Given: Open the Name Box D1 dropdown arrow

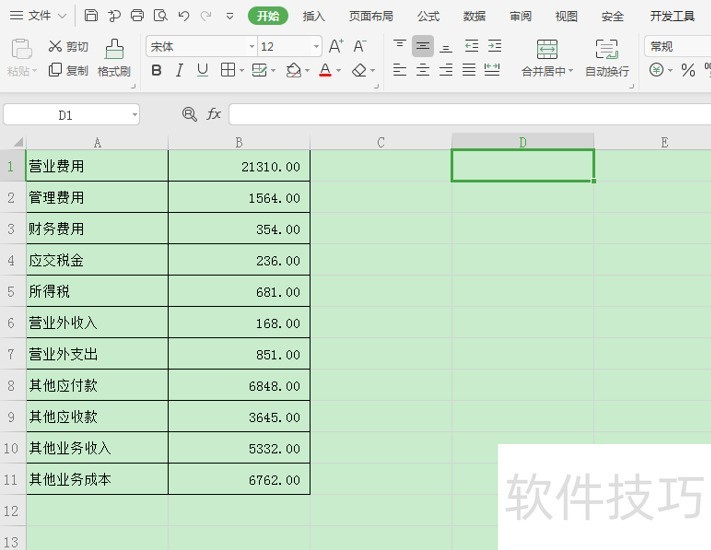Looking at the screenshot, I should [135, 115].
